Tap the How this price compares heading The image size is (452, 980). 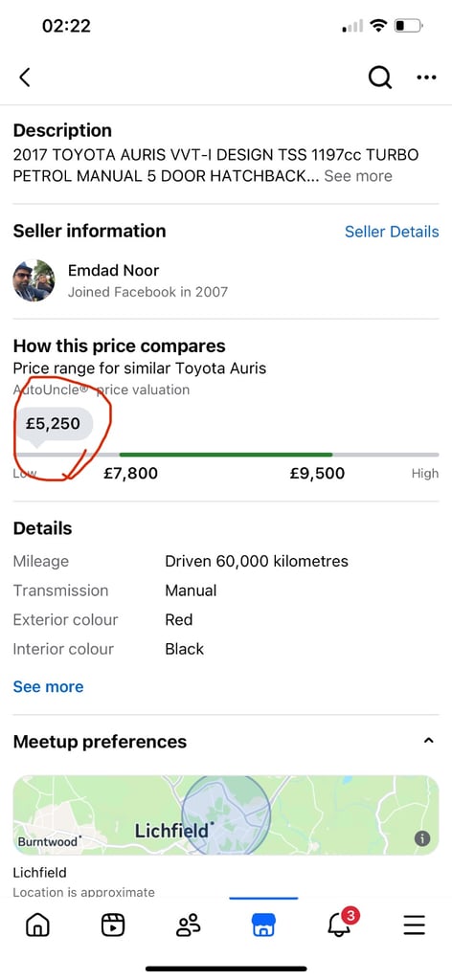tap(120, 345)
